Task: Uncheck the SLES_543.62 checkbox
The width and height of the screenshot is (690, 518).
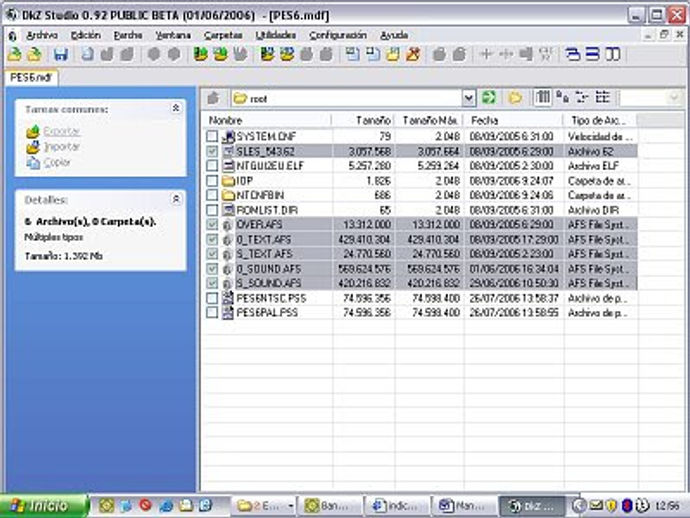Action: [212, 151]
